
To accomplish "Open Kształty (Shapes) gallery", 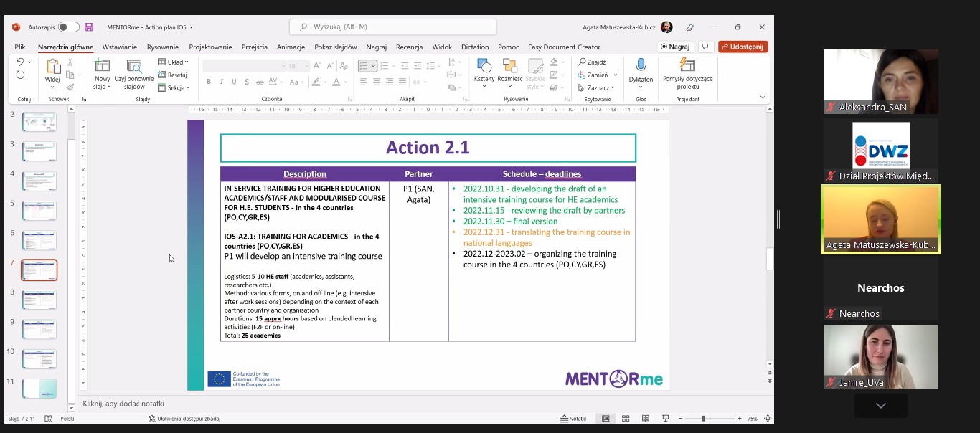I will point(484,73).
